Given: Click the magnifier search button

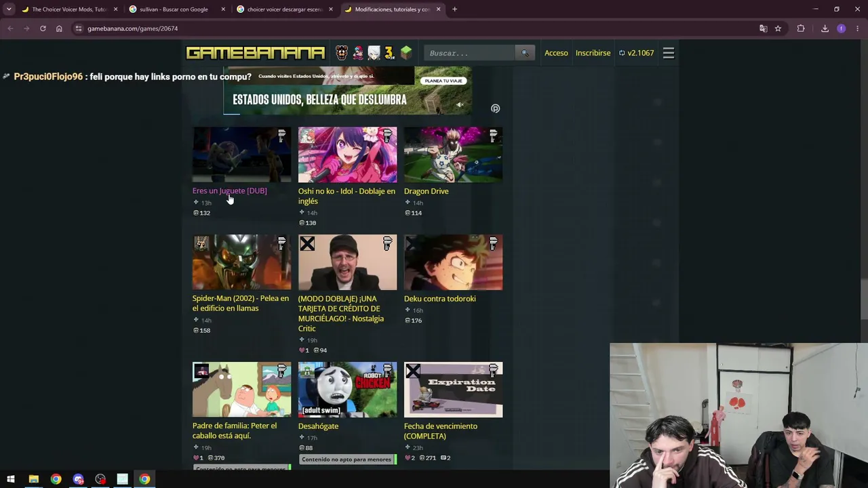Looking at the screenshot, I should pyautogui.click(x=525, y=53).
